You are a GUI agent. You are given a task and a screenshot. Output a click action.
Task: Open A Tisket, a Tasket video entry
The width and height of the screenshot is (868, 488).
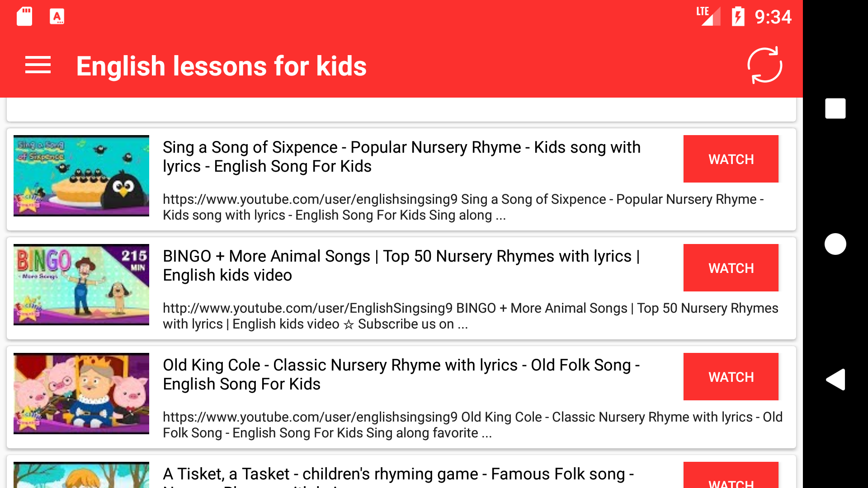pyautogui.click(x=398, y=474)
